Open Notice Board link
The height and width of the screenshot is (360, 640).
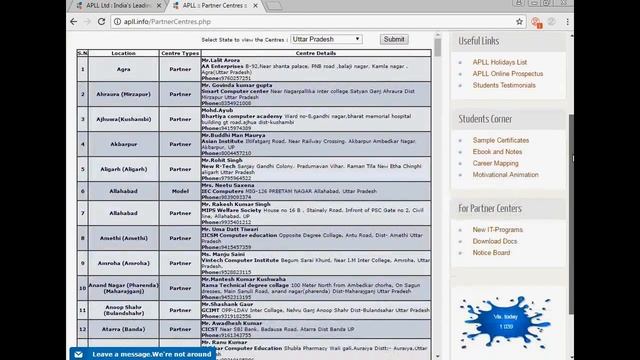[x=491, y=252]
